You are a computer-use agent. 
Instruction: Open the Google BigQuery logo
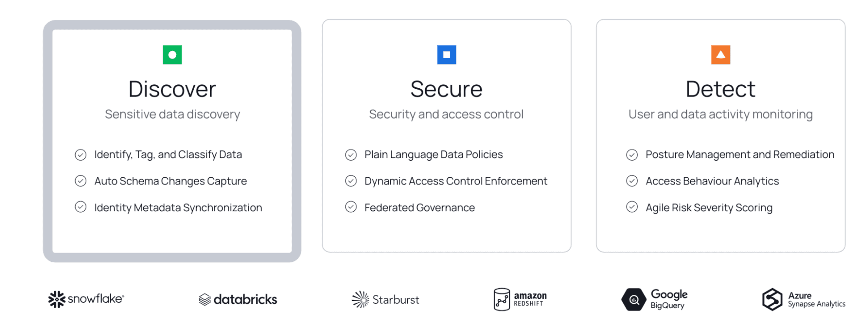click(654, 299)
